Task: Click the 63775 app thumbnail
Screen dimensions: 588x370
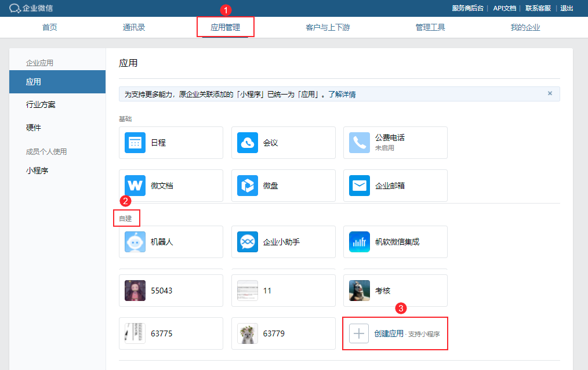Action: tap(135, 333)
